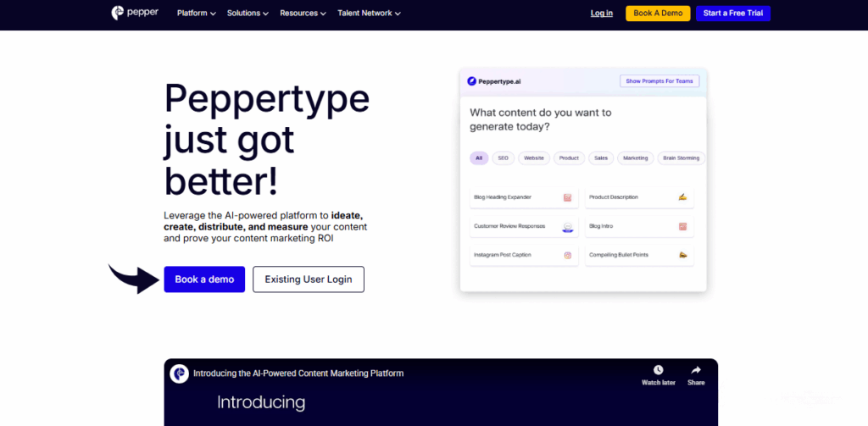Click the blue Book a demo button
The height and width of the screenshot is (426, 868).
click(204, 279)
